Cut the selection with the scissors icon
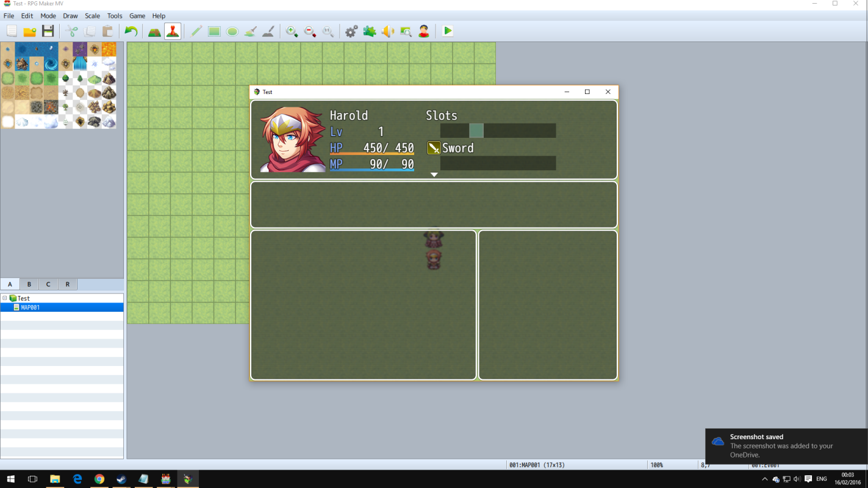Viewport: 868px width, 488px height. point(72,31)
